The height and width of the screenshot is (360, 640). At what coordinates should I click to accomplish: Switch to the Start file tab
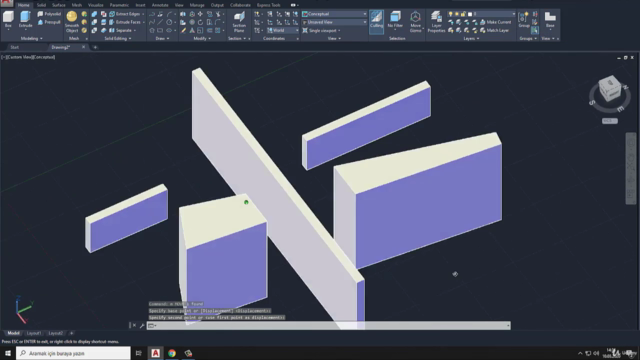point(15,47)
